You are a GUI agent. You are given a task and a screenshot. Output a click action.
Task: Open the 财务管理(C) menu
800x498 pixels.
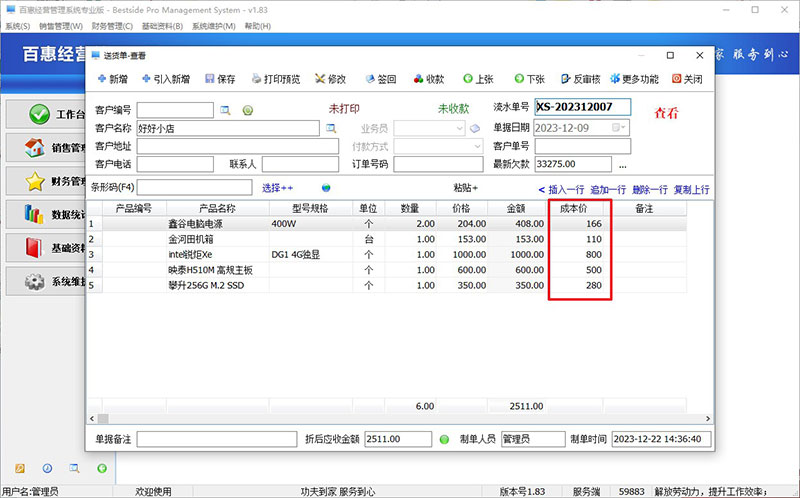pyautogui.click(x=112, y=26)
